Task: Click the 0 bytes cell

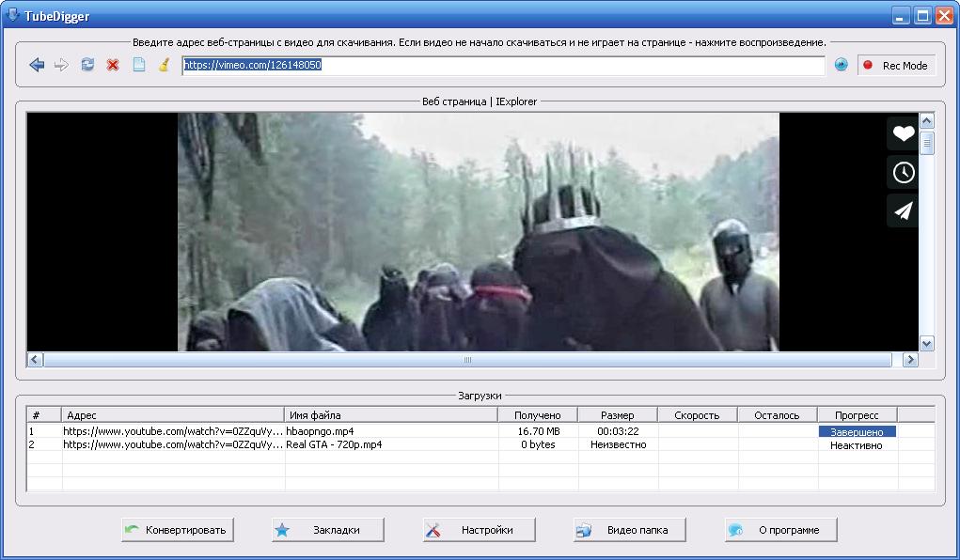Action: click(538, 444)
